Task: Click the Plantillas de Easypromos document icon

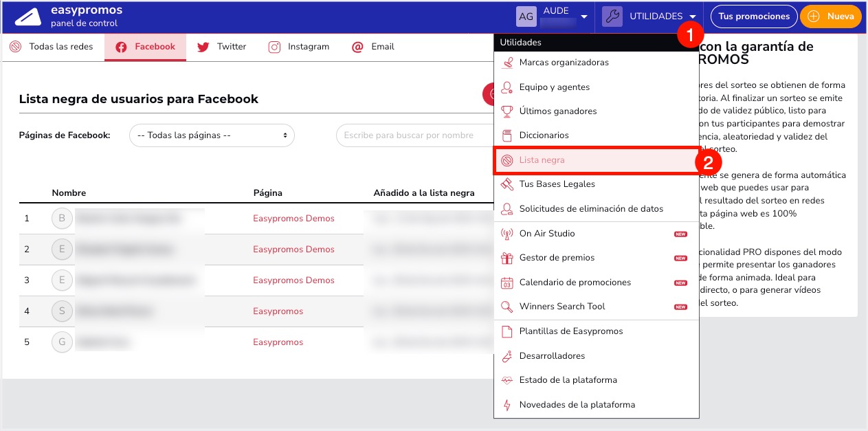Action: coord(507,331)
